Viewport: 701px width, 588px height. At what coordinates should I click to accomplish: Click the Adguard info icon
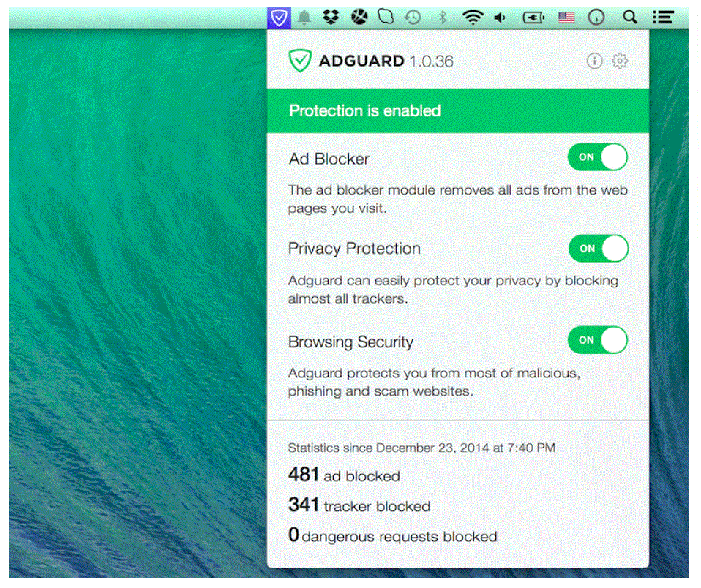[595, 61]
